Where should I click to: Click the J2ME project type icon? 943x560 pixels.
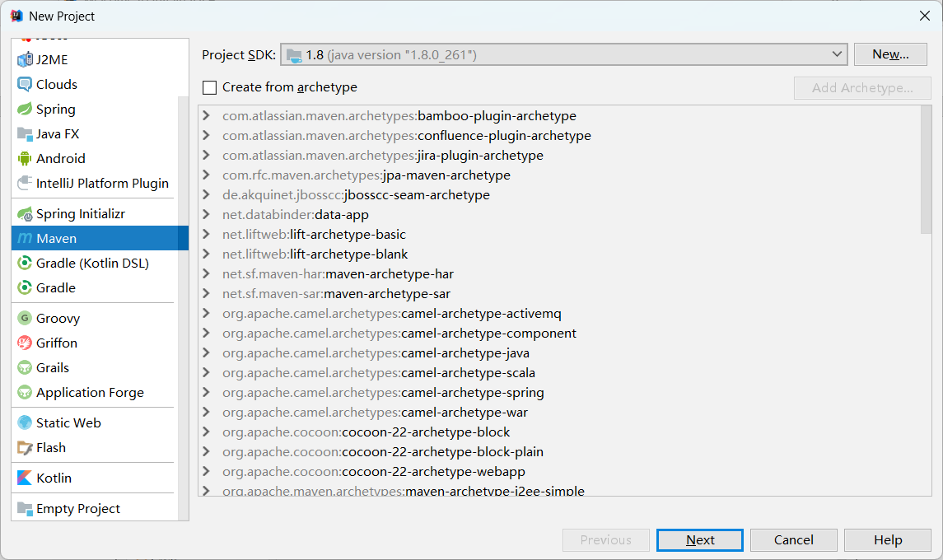[25, 59]
